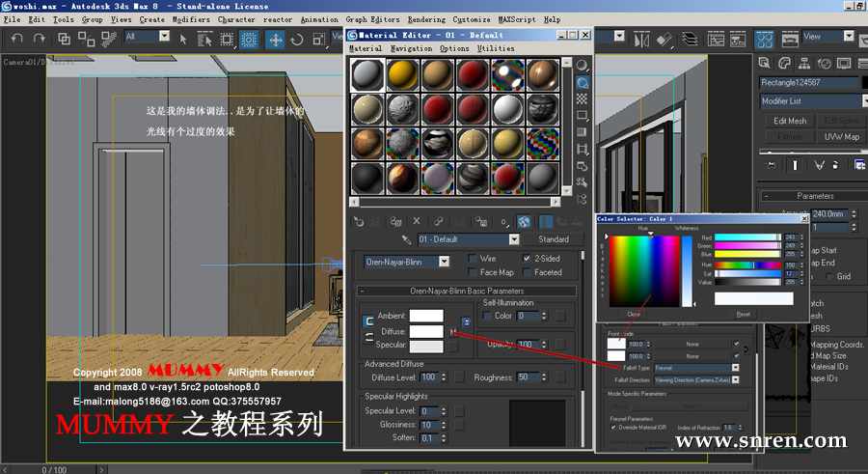Screen dimensions: 868x474
Task: Toggle the Background checker icon beside slots
Action: click(x=582, y=99)
